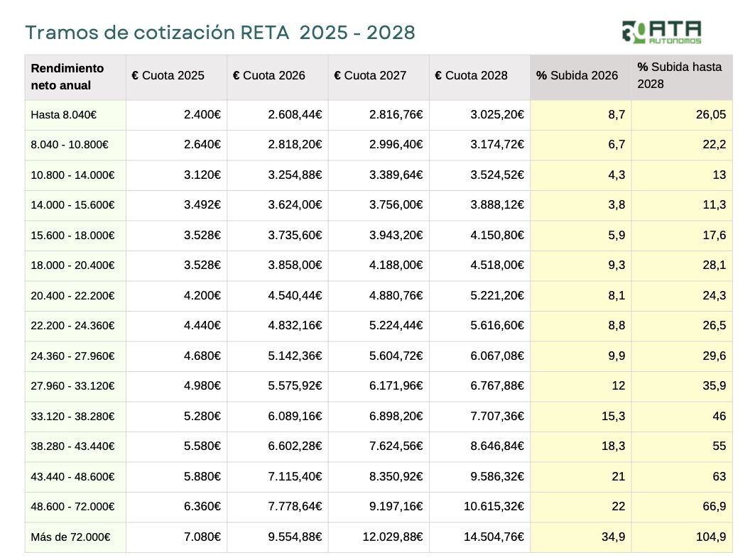
Task: Select the 2.608,44€ cell
Action: (x=295, y=114)
